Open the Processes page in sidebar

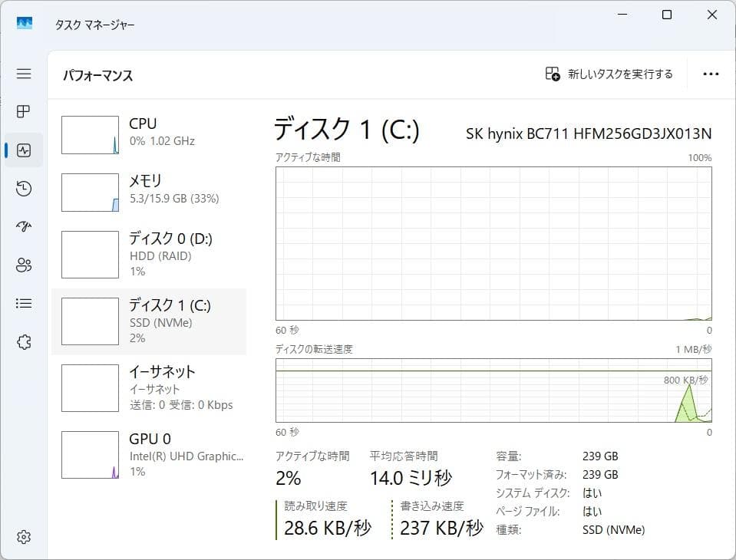coord(23,111)
